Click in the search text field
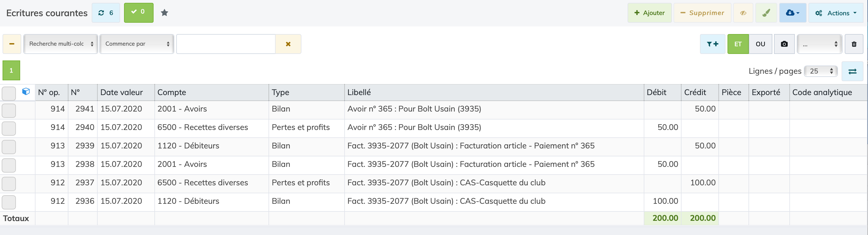Screen dimensions: 868x235 pos(226,44)
